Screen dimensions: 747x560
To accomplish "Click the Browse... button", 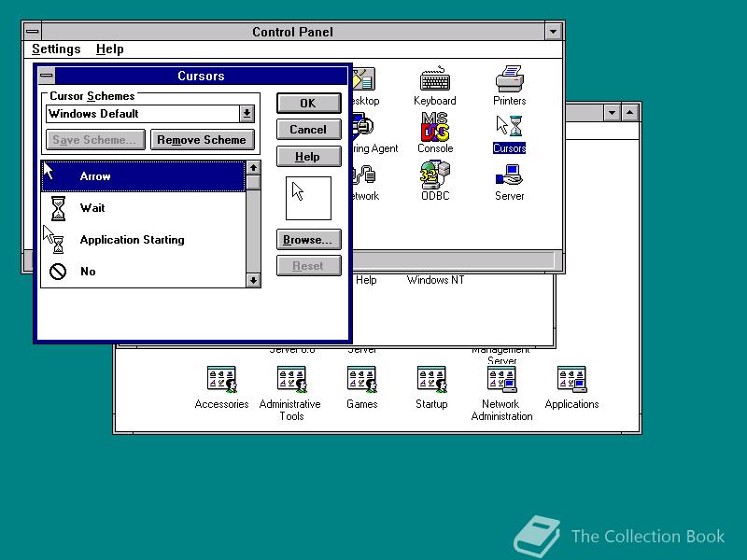I will click(x=308, y=240).
